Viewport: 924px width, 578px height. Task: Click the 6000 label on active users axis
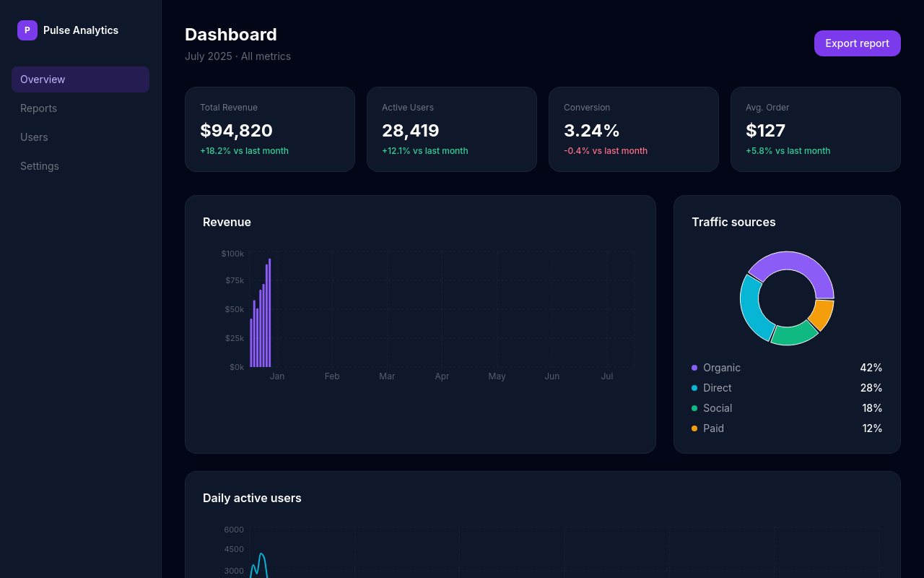pos(234,530)
